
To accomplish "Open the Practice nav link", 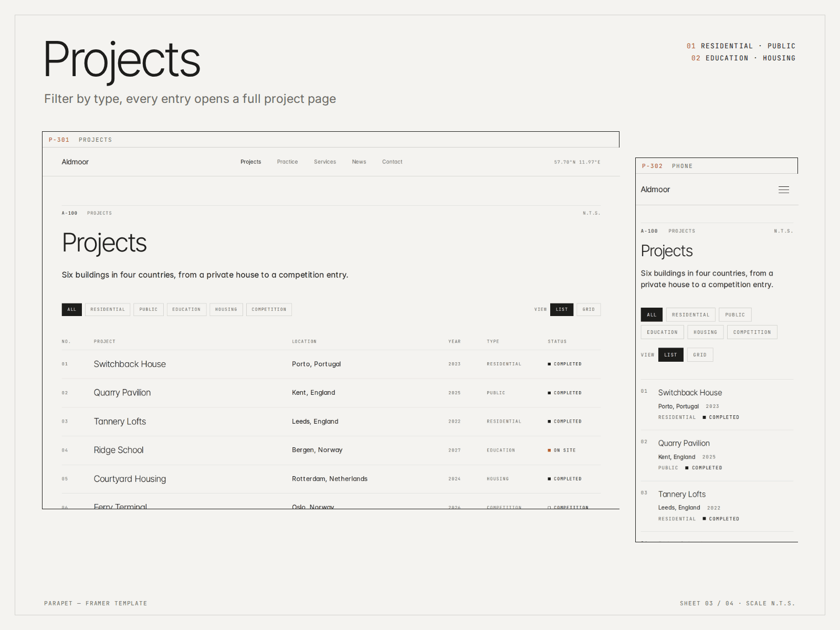I will 287,162.
